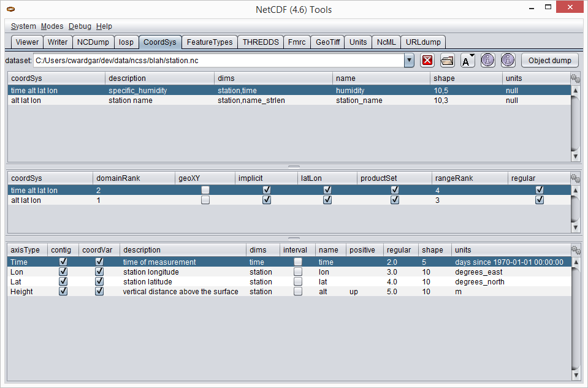Click the first info icon in the toolbar
The image size is (588, 388).
click(487, 60)
